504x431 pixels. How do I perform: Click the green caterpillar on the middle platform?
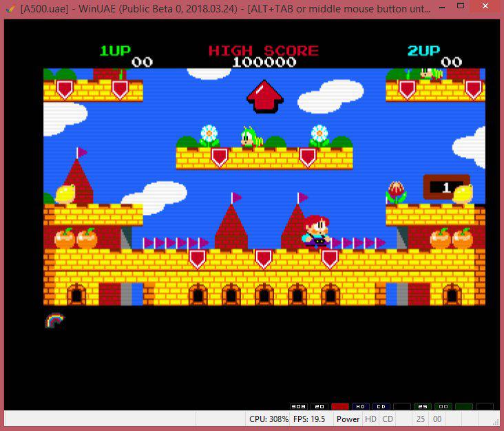tap(252, 137)
